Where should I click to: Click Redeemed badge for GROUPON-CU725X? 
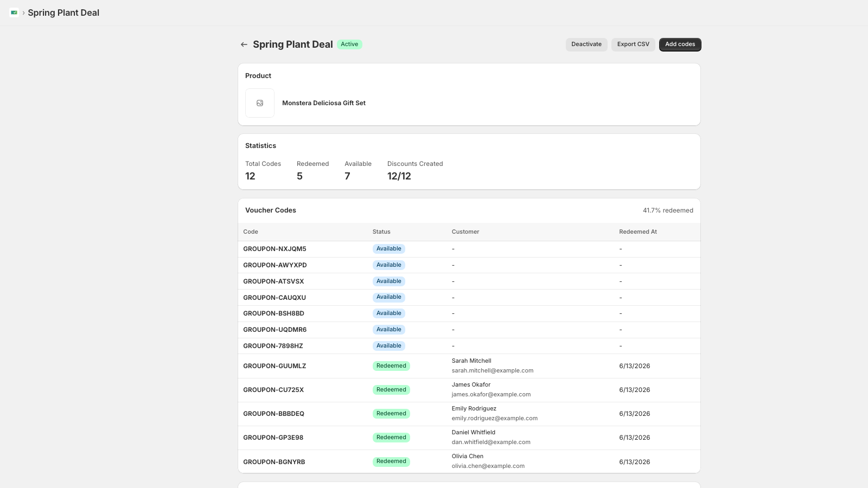(391, 390)
